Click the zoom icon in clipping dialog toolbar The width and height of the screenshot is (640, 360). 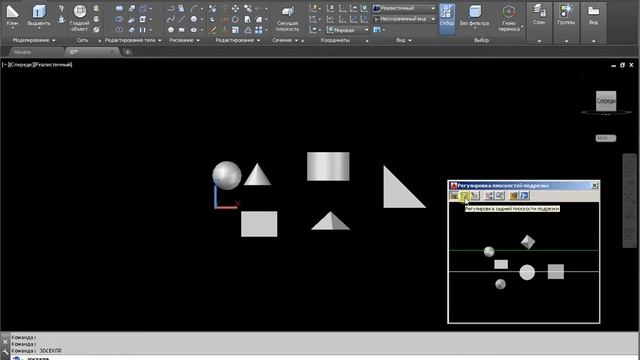(500, 196)
